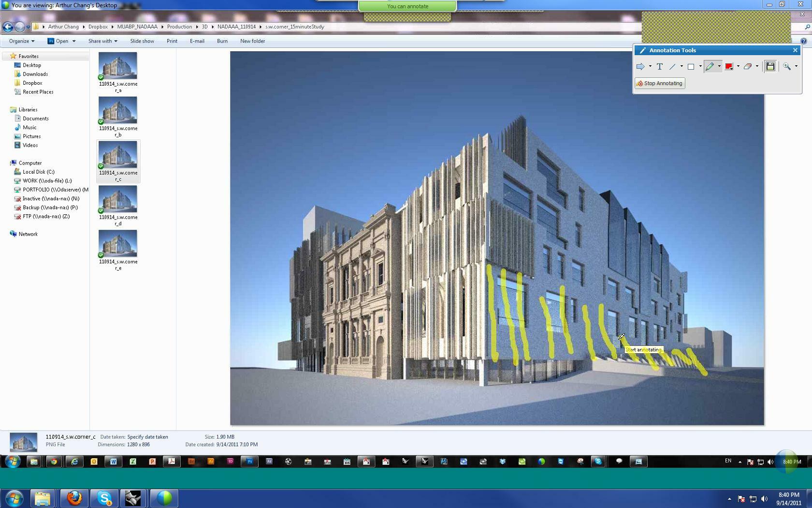Viewport: 812px width, 508px height.
Task: Click 'Specify date taken' in details pane
Action: tap(147, 437)
